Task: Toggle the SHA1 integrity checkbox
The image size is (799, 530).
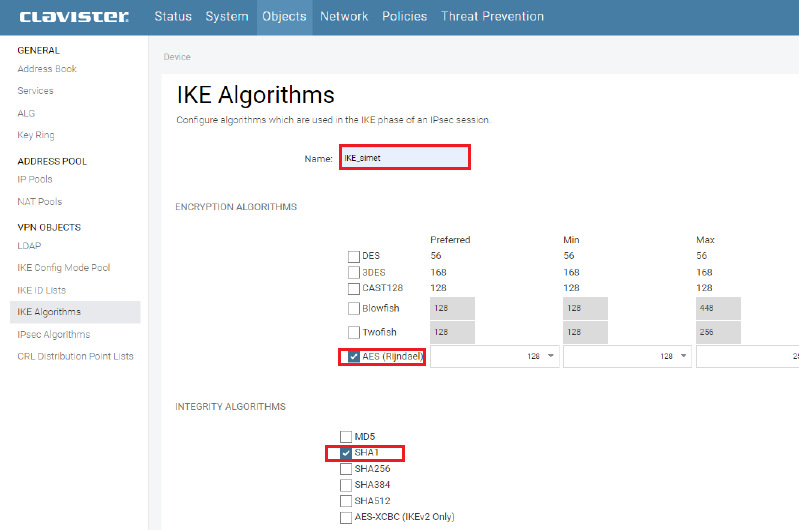Action: click(x=346, y=453)
